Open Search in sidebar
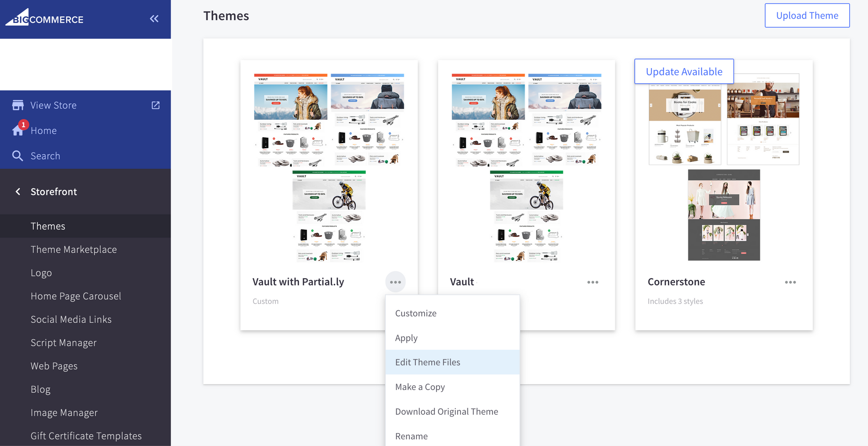Viewport: 868px width, 446px height. [45, 156]
